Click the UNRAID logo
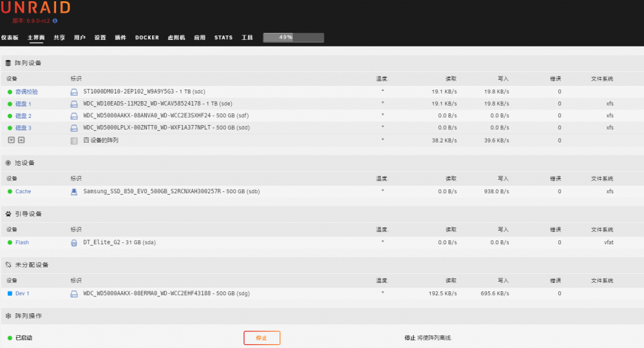The height and width of the screenshot is (348, 644). [35, 7]
